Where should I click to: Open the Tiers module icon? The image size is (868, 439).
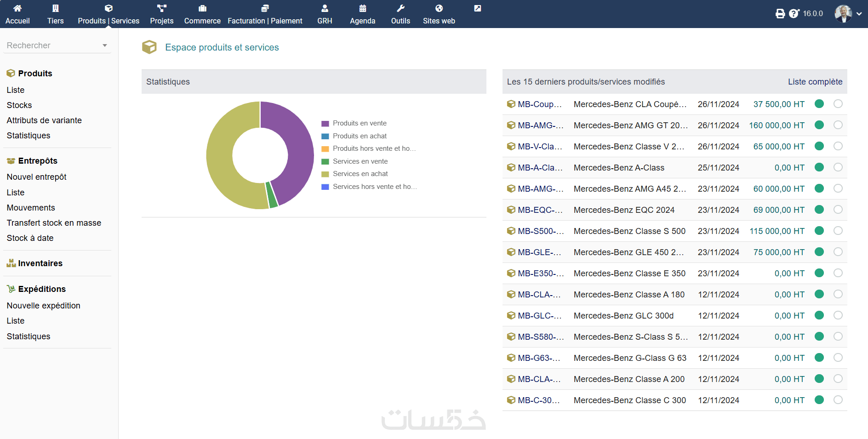56,8
